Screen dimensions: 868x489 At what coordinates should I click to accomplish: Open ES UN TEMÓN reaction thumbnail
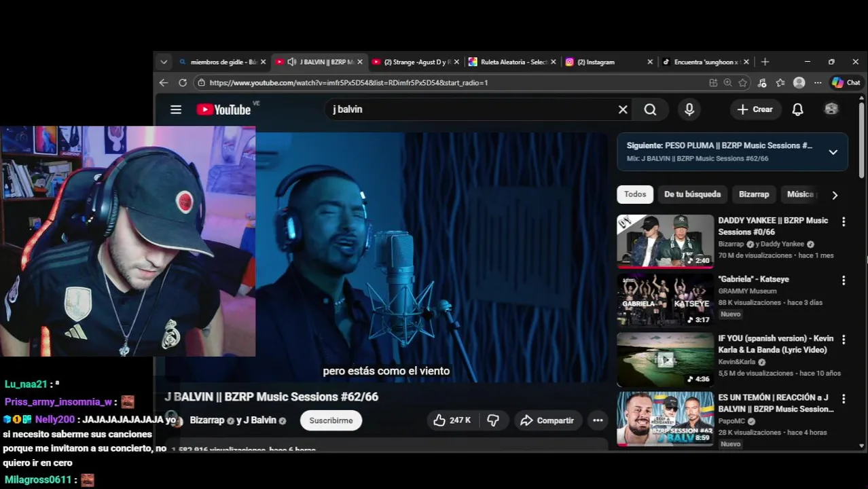[665, 418]
